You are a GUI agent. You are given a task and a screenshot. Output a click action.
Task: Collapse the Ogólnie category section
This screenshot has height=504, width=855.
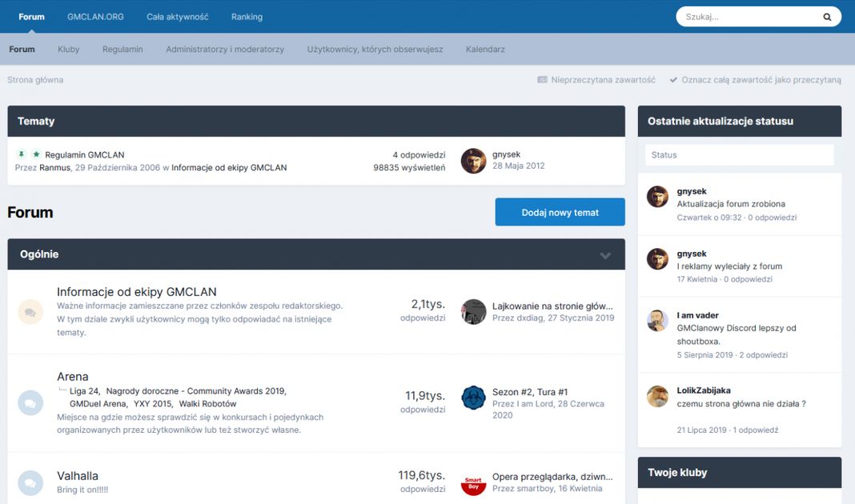pyautogui.click(x=605, y=255)
